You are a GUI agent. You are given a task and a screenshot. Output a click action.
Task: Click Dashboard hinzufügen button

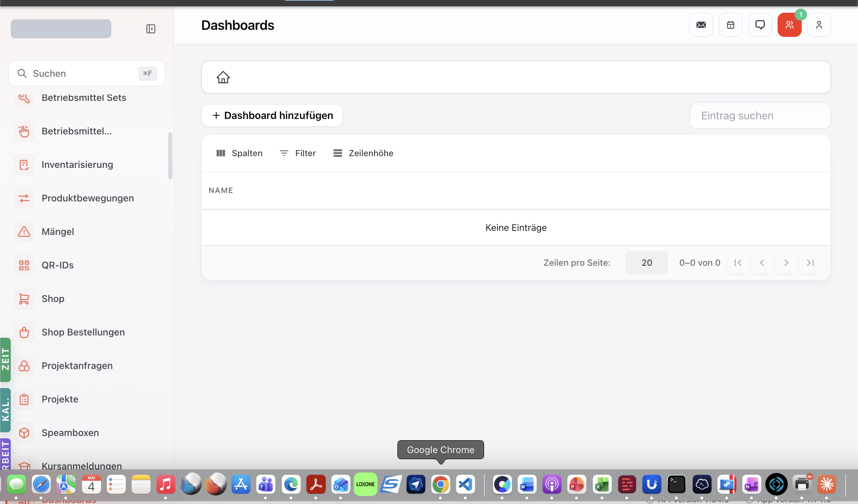(272, 115)
